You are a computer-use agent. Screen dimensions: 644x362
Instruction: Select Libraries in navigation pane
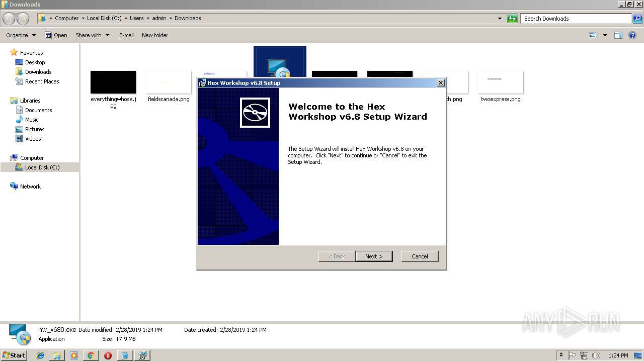(x=30, y=101)
